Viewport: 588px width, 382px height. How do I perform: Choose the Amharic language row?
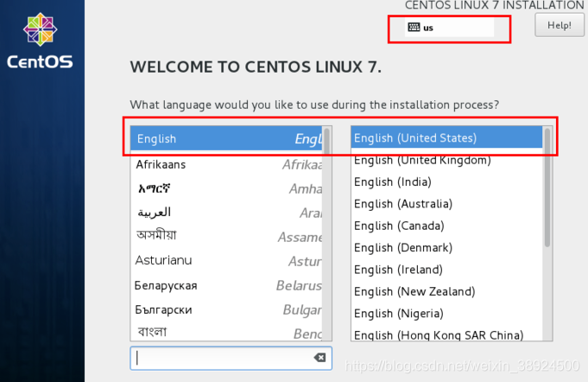click(x=226, y=188)
